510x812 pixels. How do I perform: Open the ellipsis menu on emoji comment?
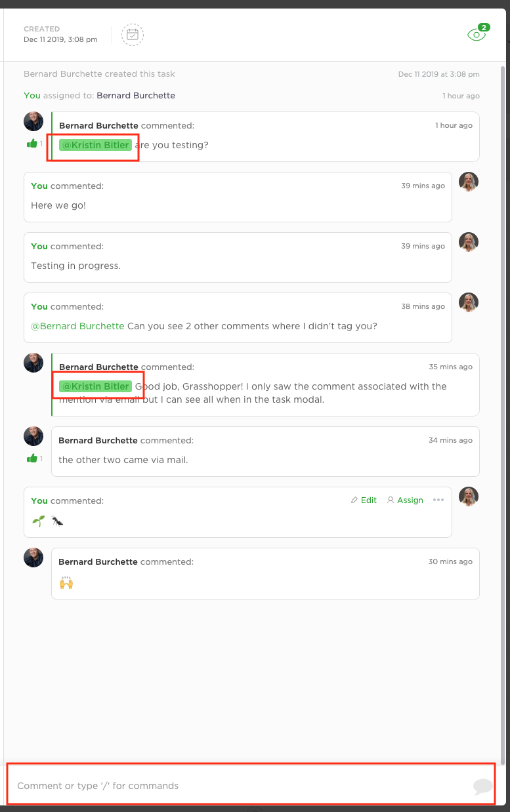coord(438,500)
